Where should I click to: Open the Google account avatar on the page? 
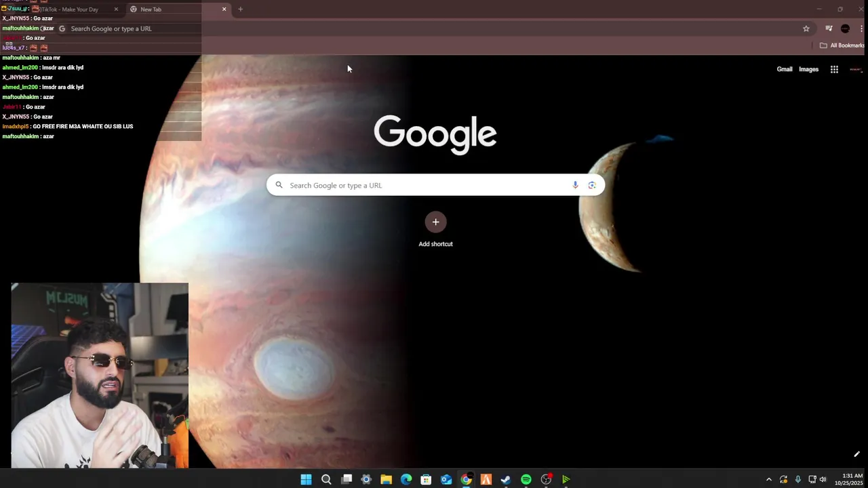(855, 69)
